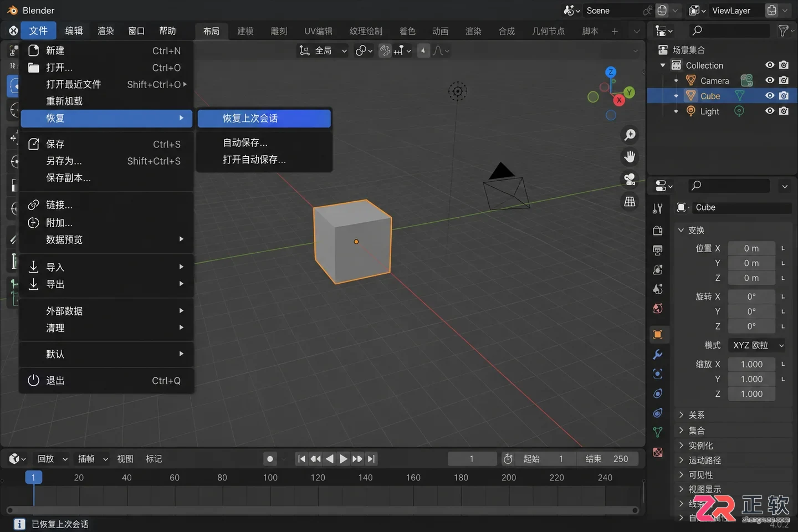
Task: Open Scene properties tab icon
Action: point(658,289)
